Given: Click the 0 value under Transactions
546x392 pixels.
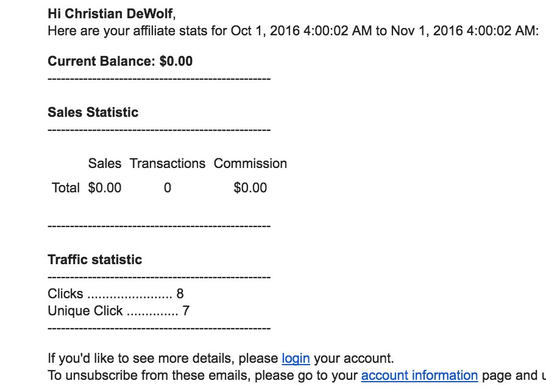Looking at the screenshot, I should coord(168,187).
